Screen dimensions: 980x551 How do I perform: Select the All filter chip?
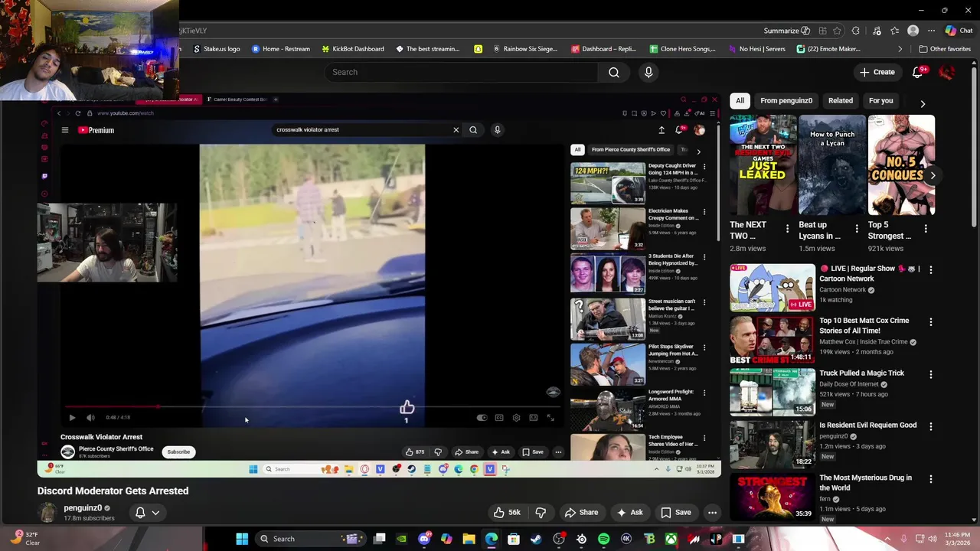740,100
